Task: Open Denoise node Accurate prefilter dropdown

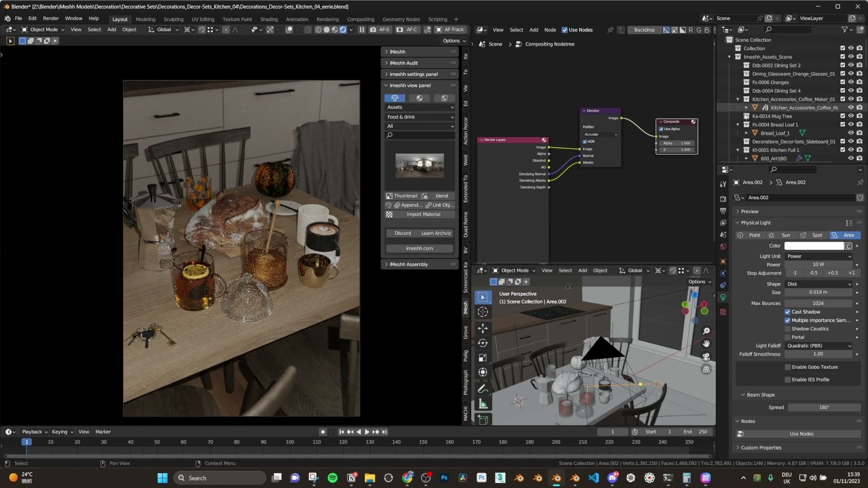Action: (x=600, y=134)
